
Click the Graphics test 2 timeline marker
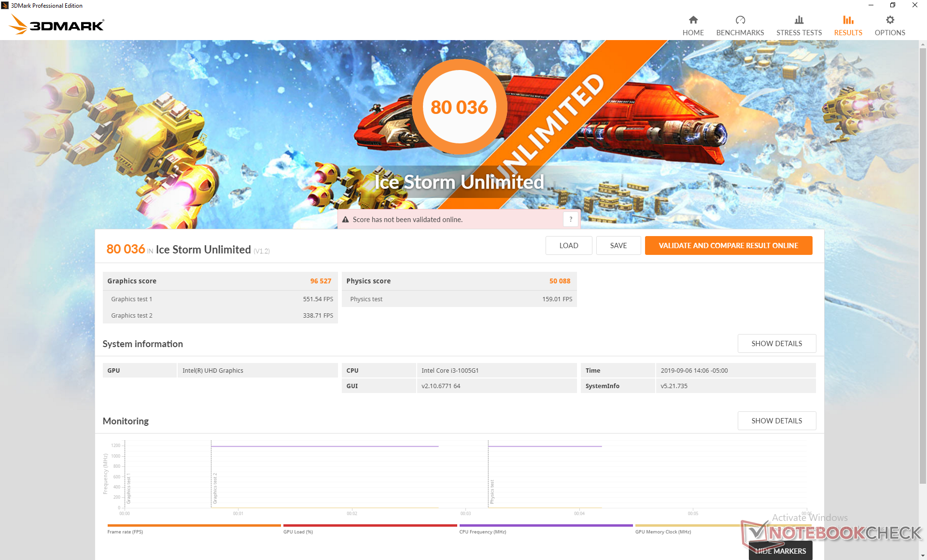click(215, 488)
